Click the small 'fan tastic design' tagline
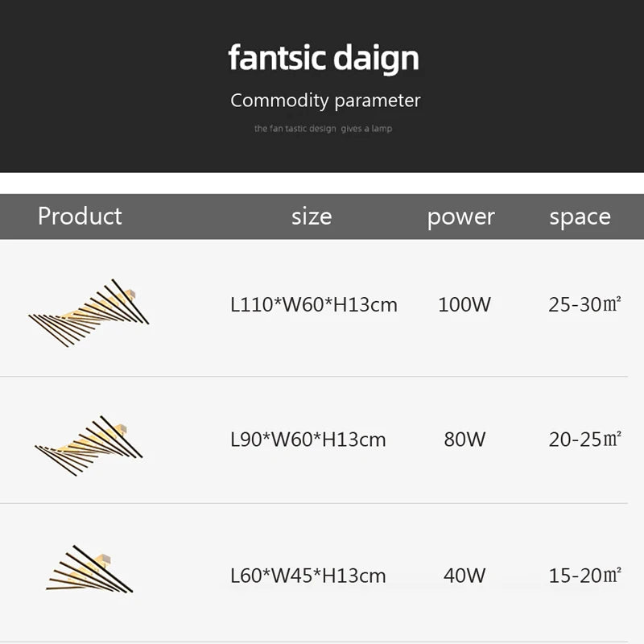 point(323,129)
